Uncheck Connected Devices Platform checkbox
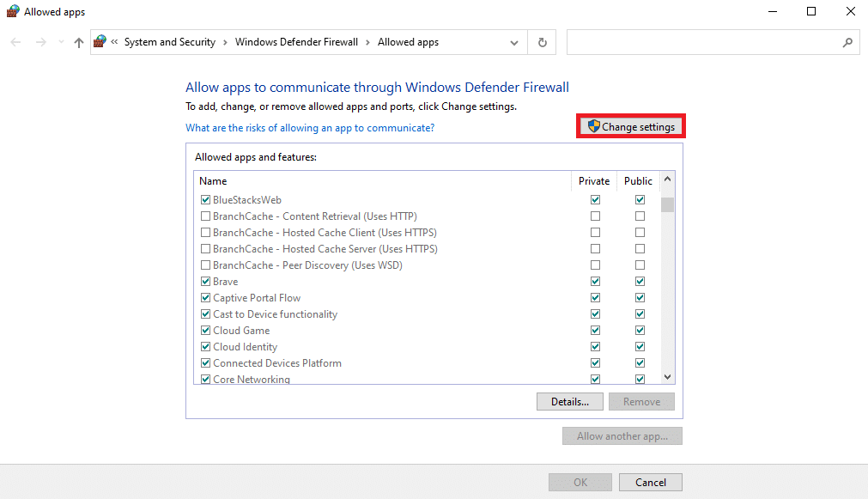 pos(205,362)
